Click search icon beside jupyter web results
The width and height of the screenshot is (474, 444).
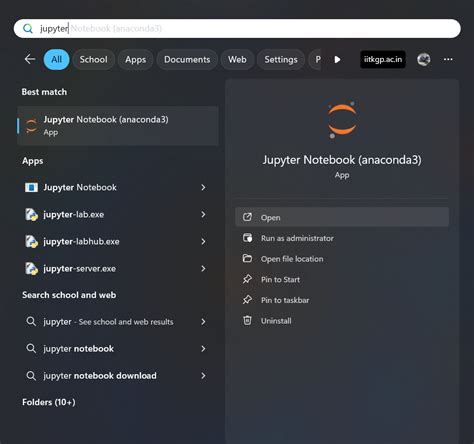click(31, 322)
